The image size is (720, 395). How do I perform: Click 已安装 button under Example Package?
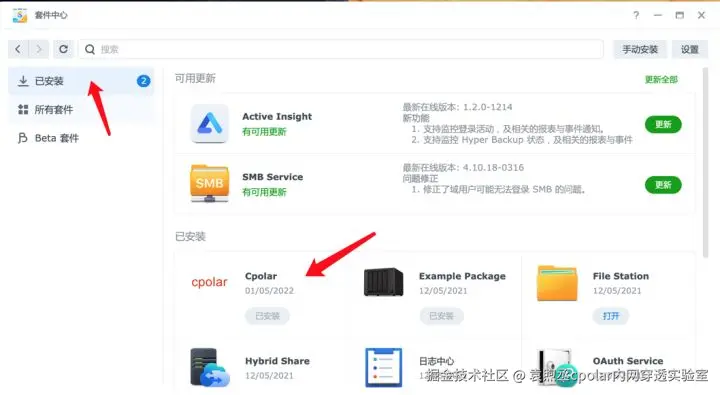[441, 316]
